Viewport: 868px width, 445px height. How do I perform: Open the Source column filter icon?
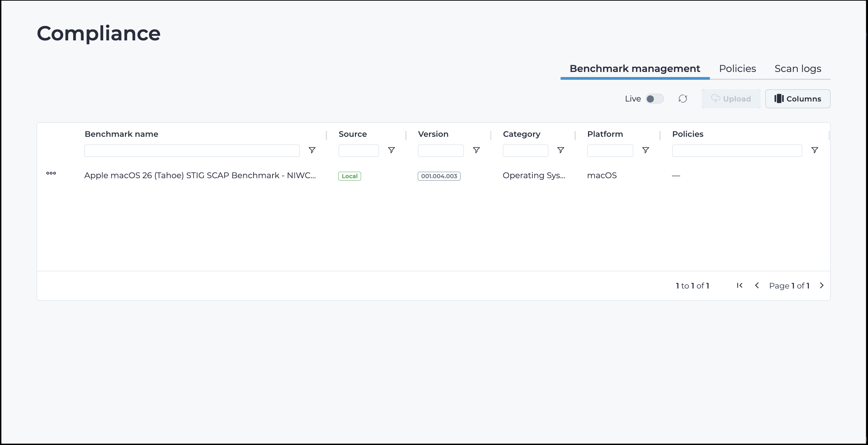[392, 150]
